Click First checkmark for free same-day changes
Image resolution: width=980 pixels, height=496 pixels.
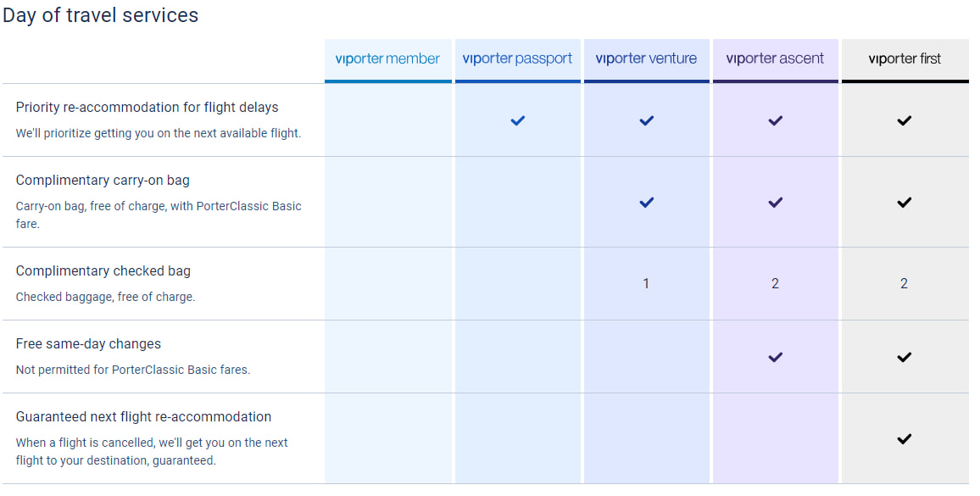904,357
